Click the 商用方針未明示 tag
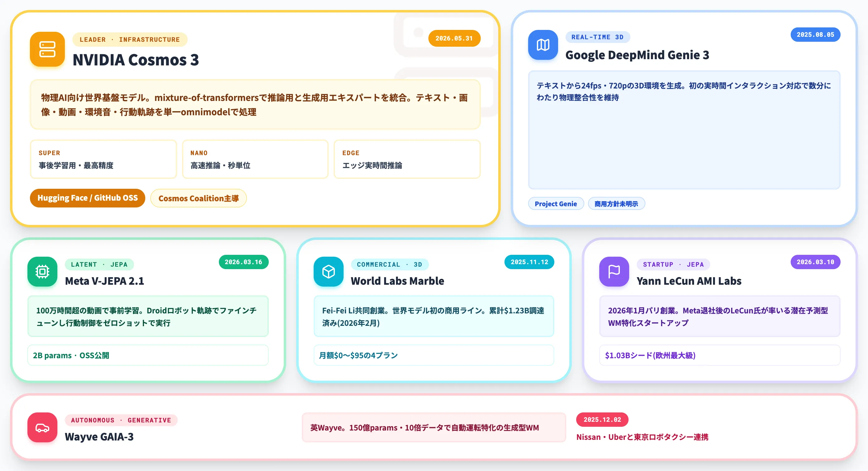The image size is (868, 471). 616,204
